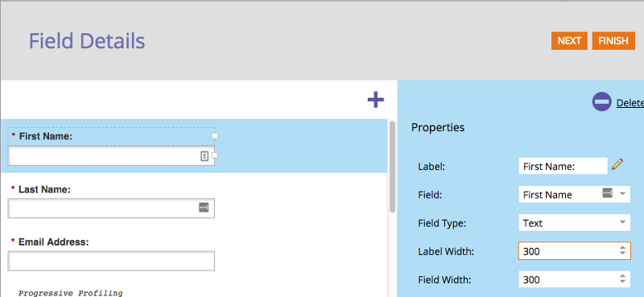Click the pencil icon beside Label

pyautogui.click(x=617, y=164)
